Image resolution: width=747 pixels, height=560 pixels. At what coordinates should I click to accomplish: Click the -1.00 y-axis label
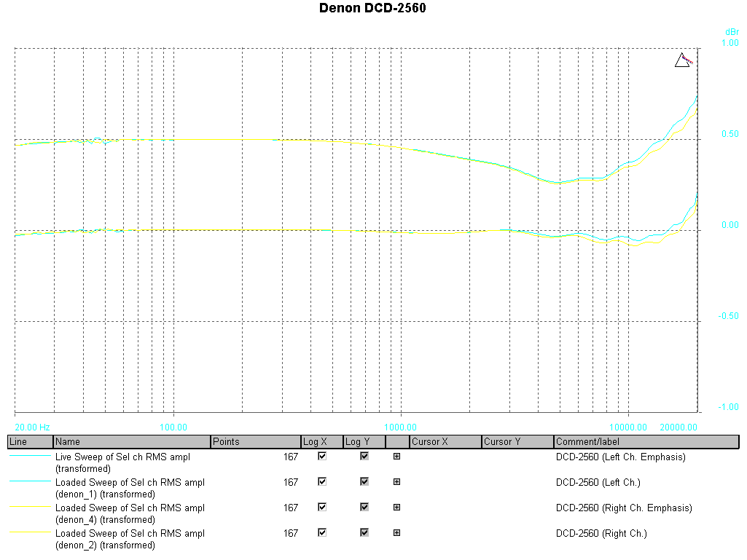click(x=729, y=407)
